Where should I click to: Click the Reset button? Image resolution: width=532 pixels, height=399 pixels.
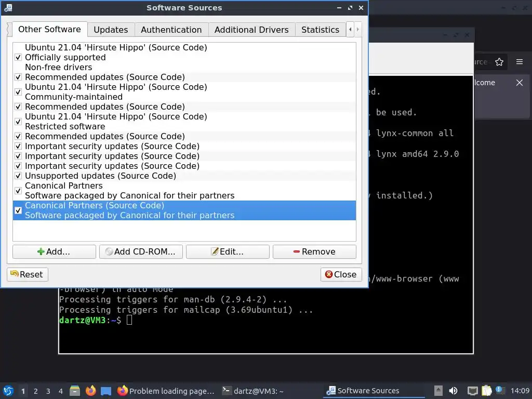28,274
